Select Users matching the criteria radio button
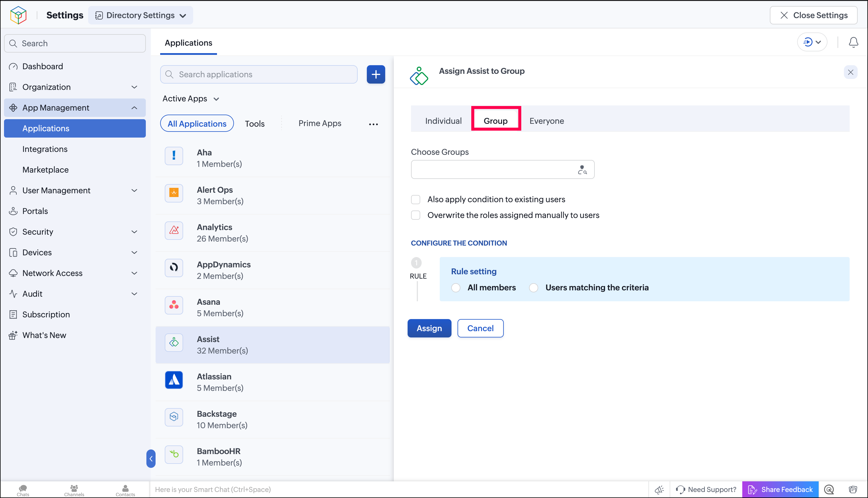This screenshot has width=868, height=498. click(533, 288)
